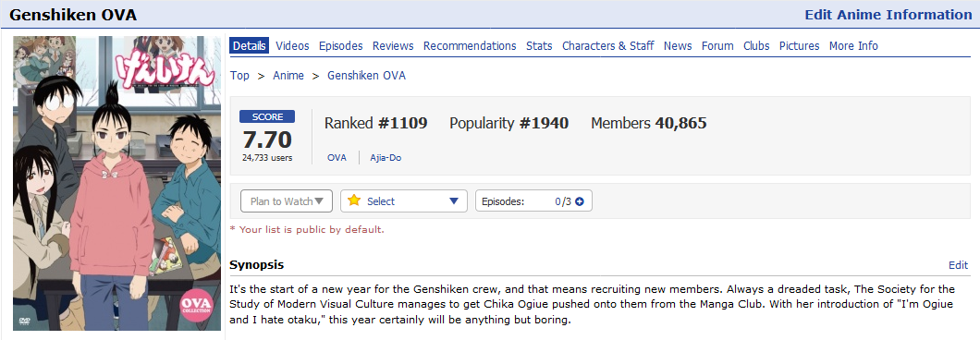Click the Genshiken OVA cover image

tap(116, 183)
